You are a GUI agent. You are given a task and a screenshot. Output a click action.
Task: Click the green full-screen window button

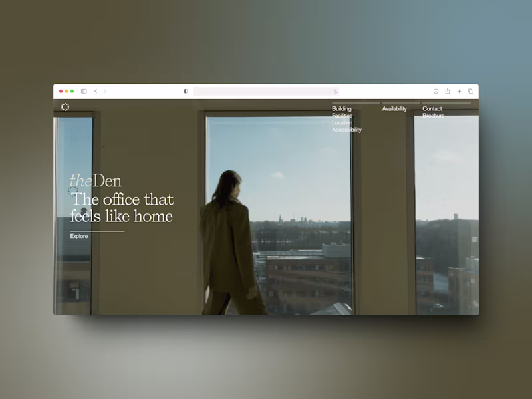tap(72, 91)
